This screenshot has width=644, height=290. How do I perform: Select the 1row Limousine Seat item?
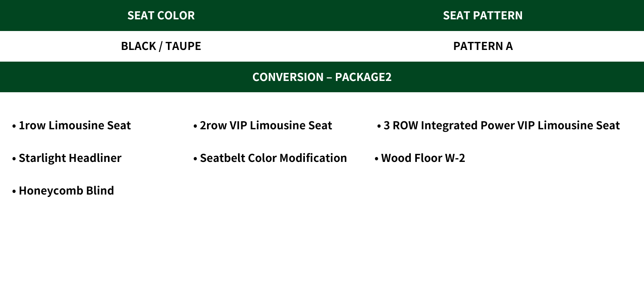pyautogui.click(x=75, y=125)
